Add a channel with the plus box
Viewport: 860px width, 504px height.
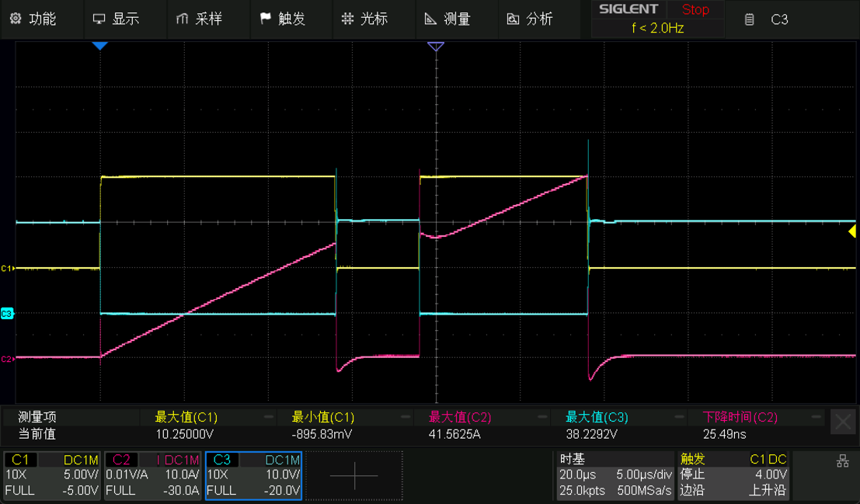click(354, 475)
